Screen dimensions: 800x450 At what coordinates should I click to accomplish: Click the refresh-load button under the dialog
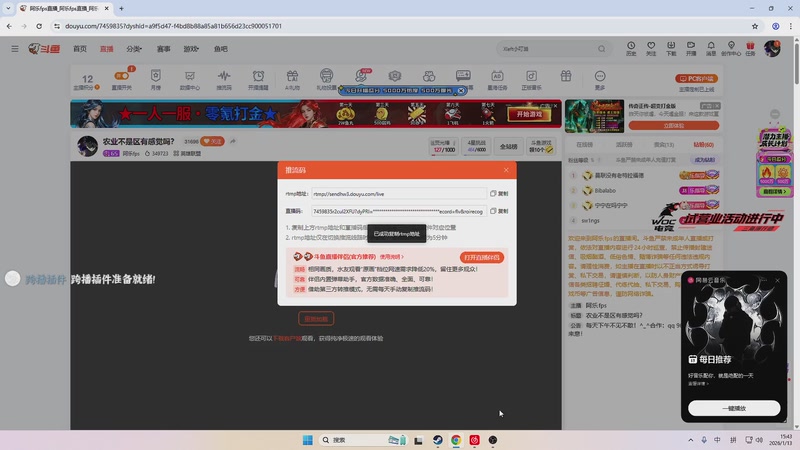(316, 319)
